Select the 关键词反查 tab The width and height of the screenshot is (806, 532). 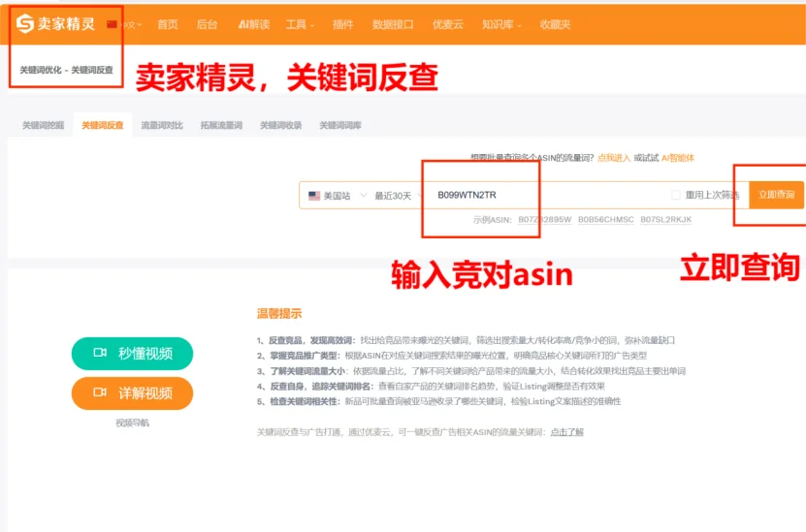[x=102, y=125]
